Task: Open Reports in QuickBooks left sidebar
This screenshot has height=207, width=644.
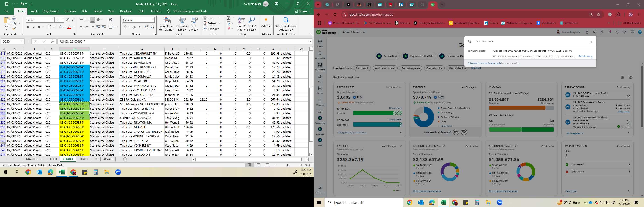Action: pyautogui.click(x=320, y=90)
